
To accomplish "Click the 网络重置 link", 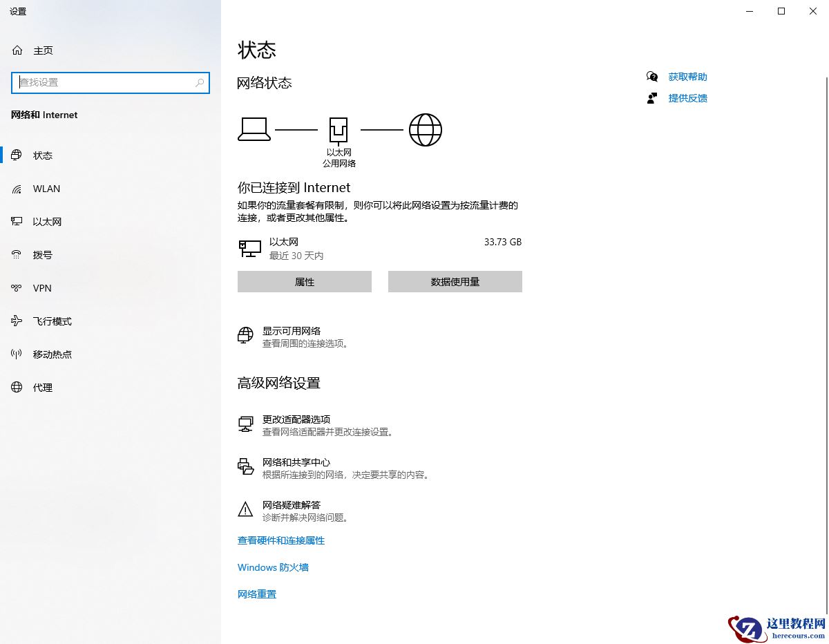I will click(256, 594).
